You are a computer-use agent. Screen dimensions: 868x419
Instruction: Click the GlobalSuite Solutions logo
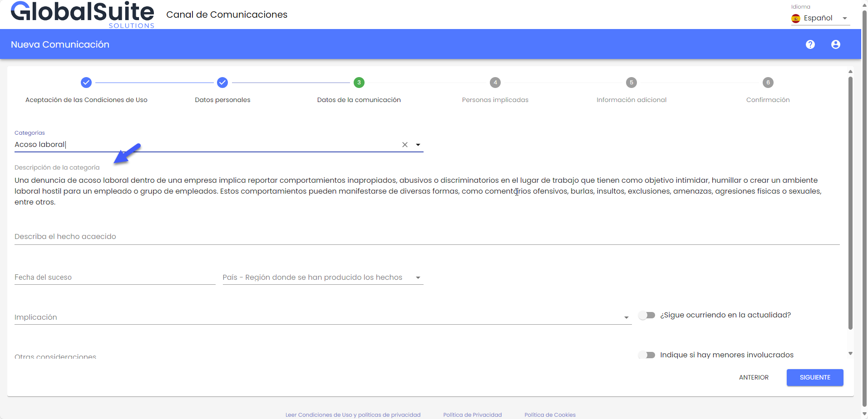click(x=83, y=15)
